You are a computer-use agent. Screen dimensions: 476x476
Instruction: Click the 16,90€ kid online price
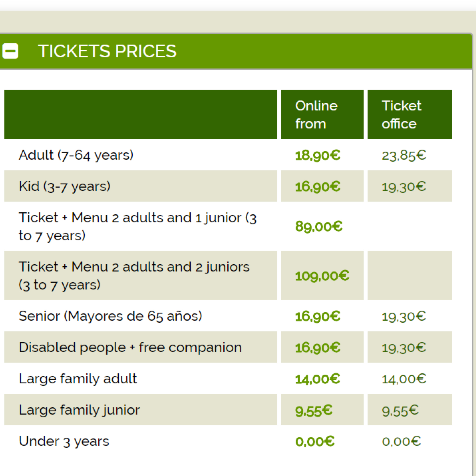(x=318, y=186)
